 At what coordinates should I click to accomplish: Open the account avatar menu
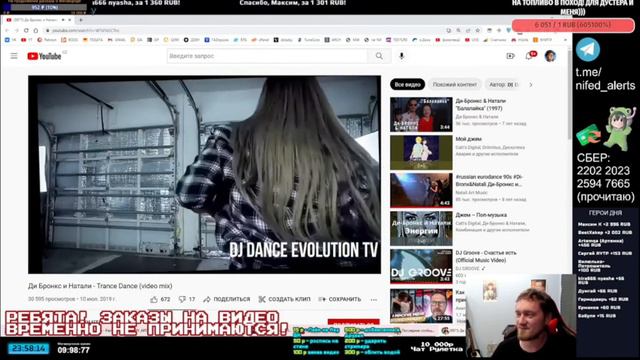(550, 56)
